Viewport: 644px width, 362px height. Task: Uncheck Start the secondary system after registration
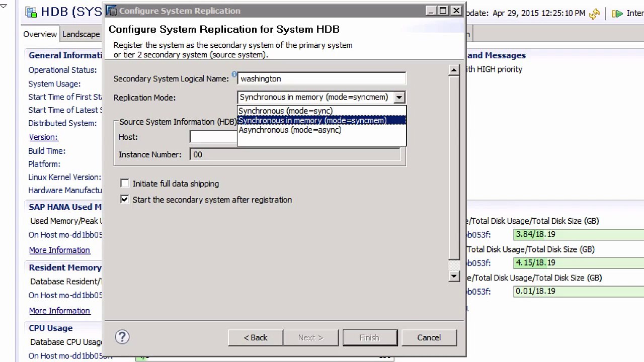click(125, 200)
